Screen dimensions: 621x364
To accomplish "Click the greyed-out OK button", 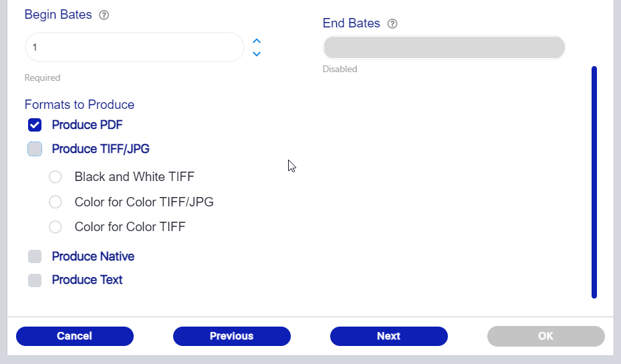I will point(545,336).
